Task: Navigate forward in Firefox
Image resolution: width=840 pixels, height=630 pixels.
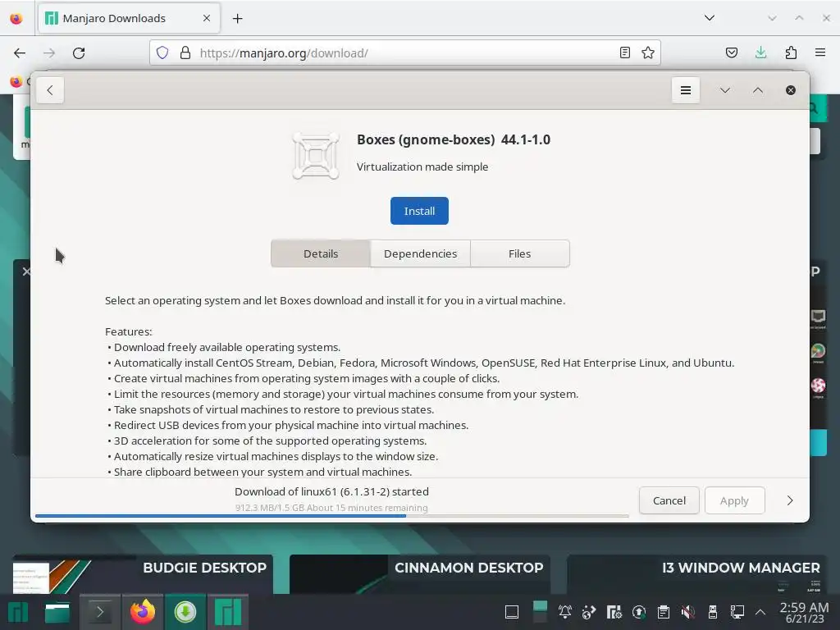Action: point(49,53)
